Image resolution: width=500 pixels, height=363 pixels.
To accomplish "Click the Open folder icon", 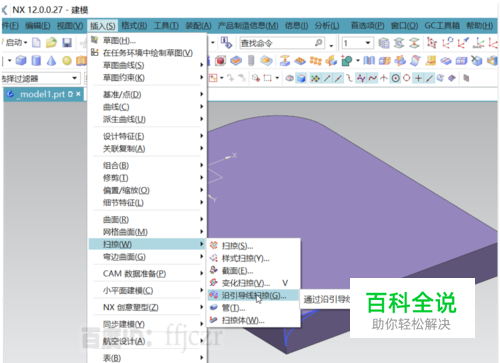I will click(51, 43).
